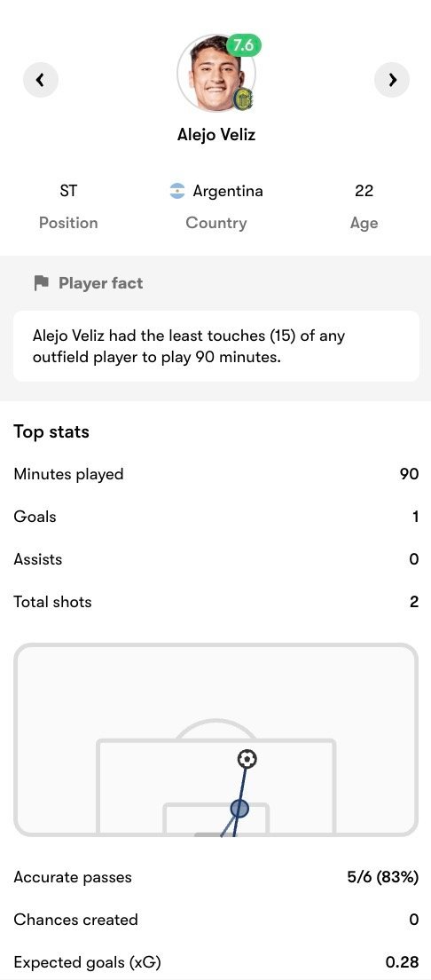Click the Chances created row
Screen dimensions: 431x980
coord(216,920)
